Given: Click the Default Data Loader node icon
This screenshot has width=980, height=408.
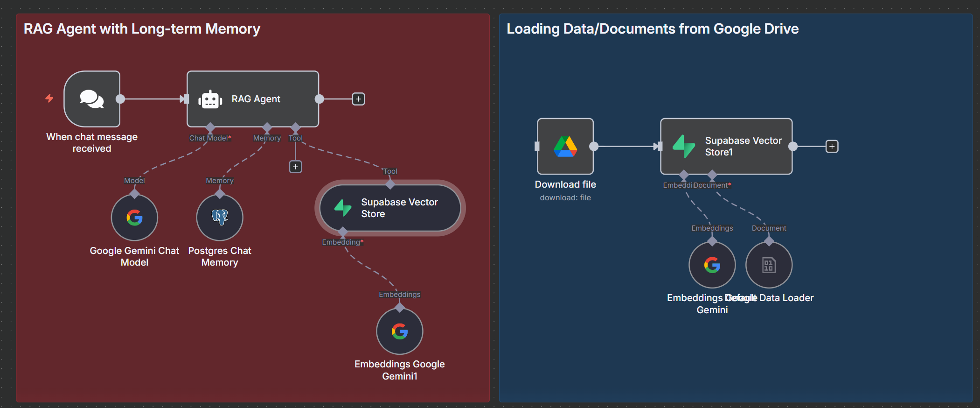Looking at the screenshot, I should [x=769, y=265].
